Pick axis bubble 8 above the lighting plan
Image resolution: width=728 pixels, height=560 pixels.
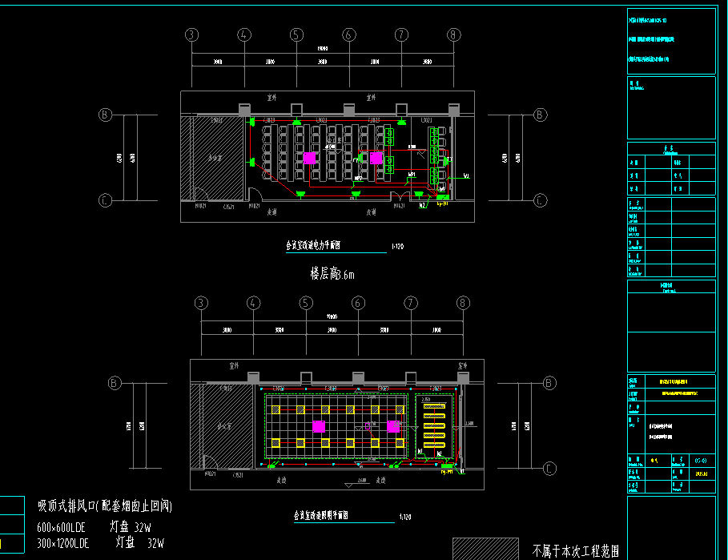pos(463,303)
